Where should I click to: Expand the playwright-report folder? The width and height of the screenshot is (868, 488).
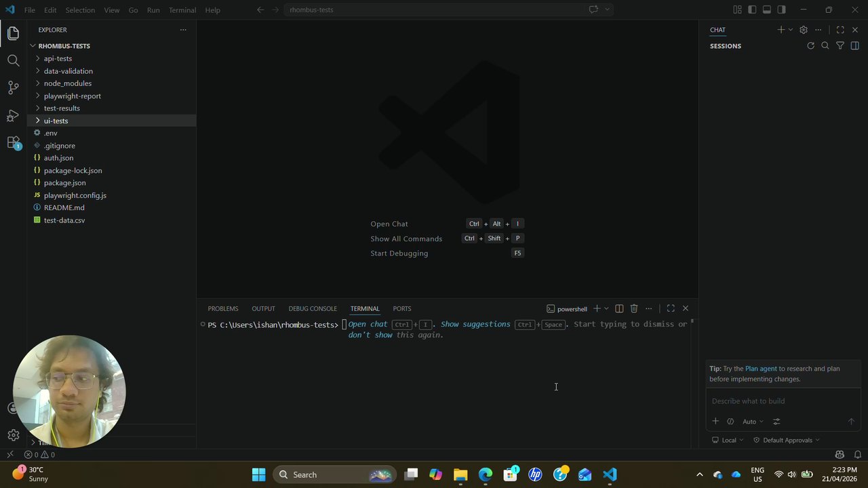click(x=111, y=96)
